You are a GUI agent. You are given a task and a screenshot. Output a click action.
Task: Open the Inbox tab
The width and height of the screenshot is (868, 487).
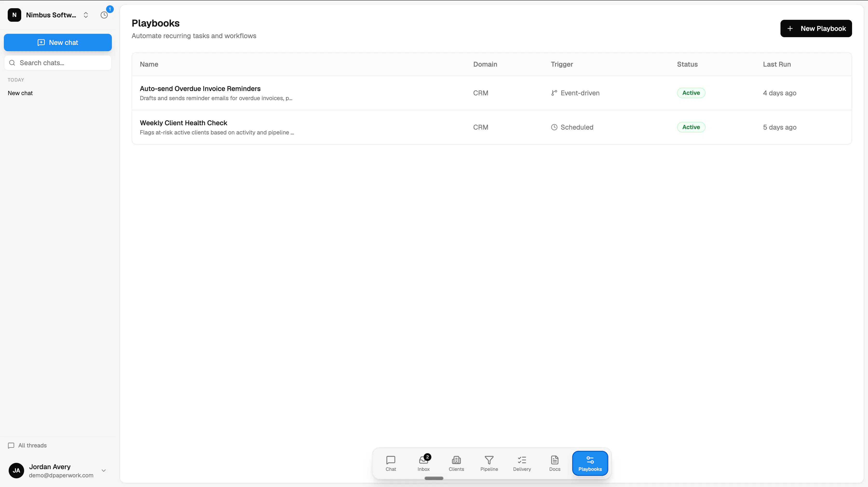(x=424, y=463)
